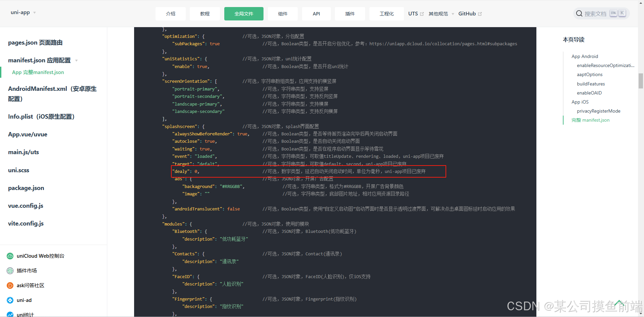This screenshot has height=317, width=644.
Task: Click the "dealy" key in code
Action: [x=181, y=172]
